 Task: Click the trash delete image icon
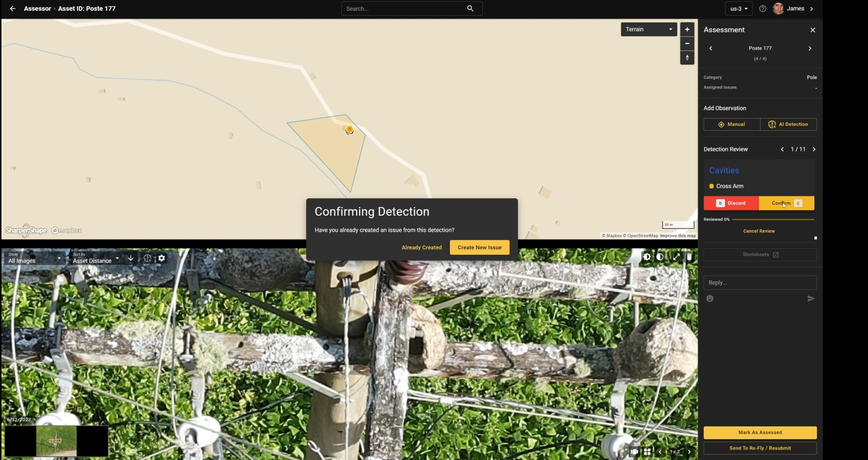(689, 257)
